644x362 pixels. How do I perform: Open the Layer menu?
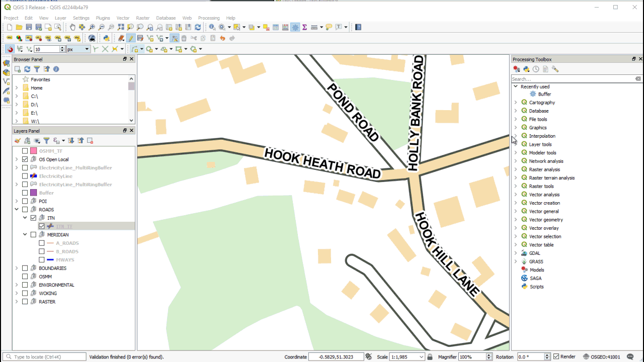click(60, 18)
